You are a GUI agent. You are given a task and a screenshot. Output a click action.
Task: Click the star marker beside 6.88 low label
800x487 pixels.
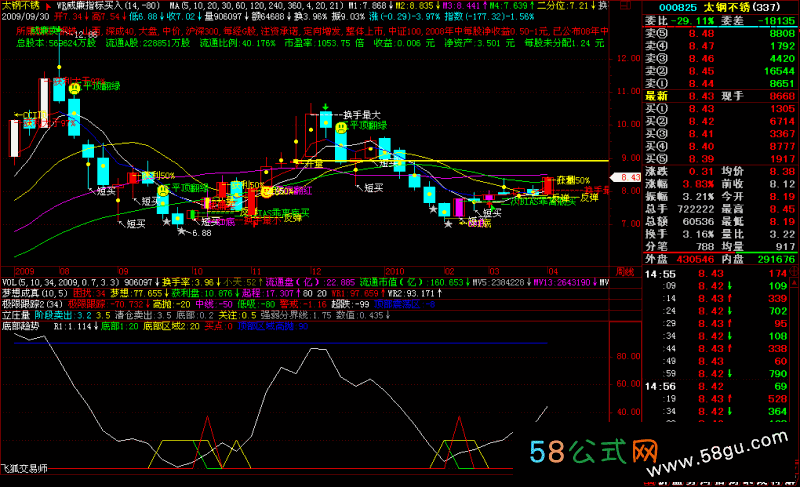pos(181,231)
